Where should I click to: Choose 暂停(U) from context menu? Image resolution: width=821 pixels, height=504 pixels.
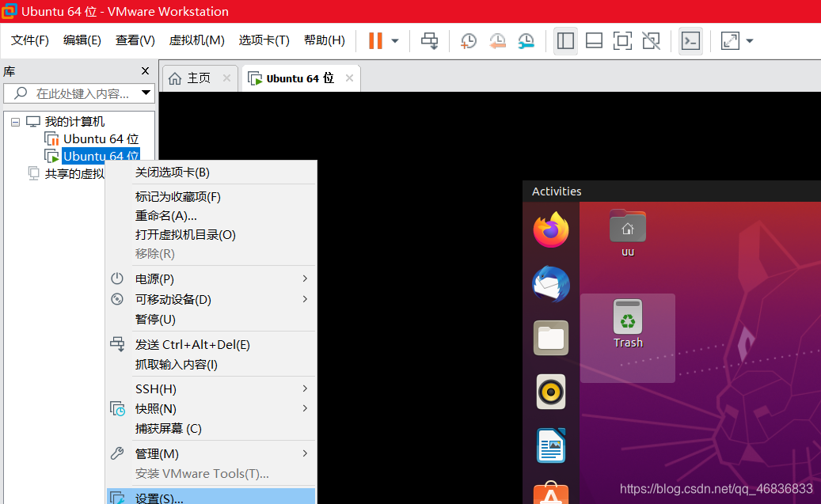[x=211, y=319]
